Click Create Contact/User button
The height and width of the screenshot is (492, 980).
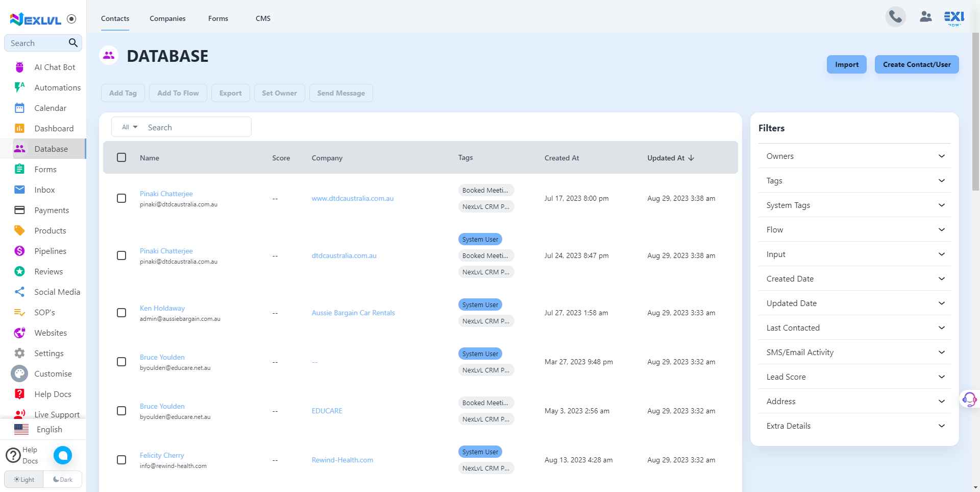click(917, 64)
